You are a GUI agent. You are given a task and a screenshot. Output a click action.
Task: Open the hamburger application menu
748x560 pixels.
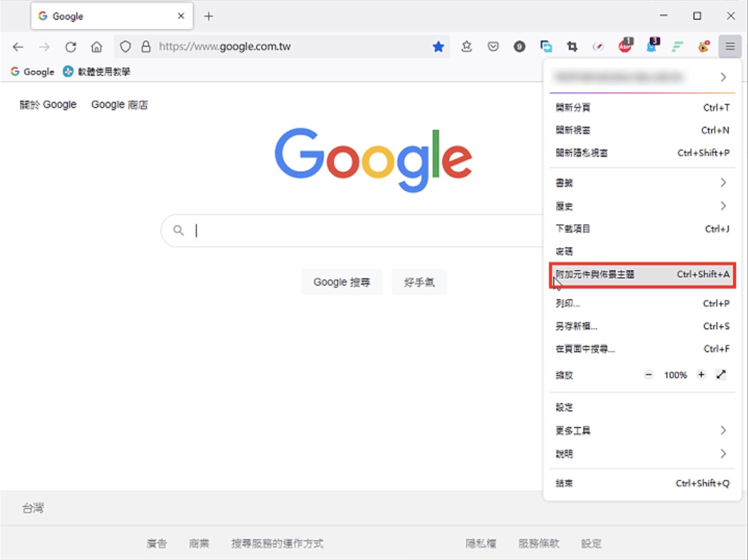point(730,47)
